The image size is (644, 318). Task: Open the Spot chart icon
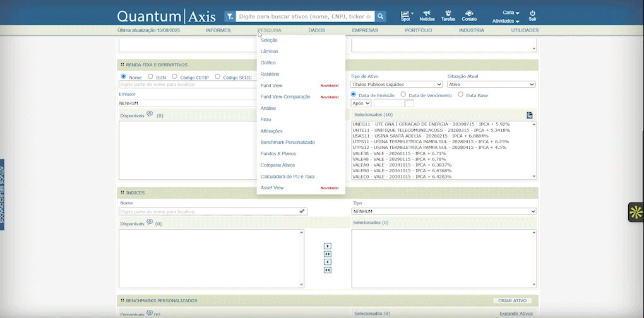point(405,14)
